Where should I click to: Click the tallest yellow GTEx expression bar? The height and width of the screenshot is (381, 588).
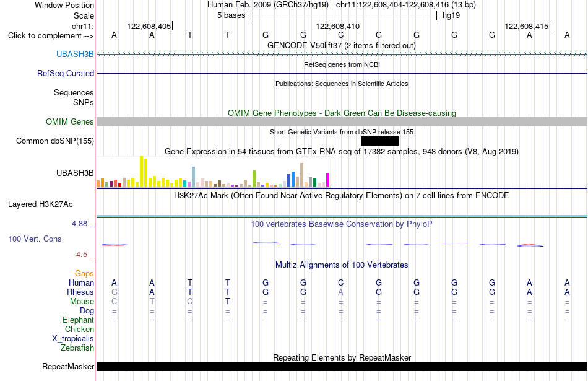141,172
